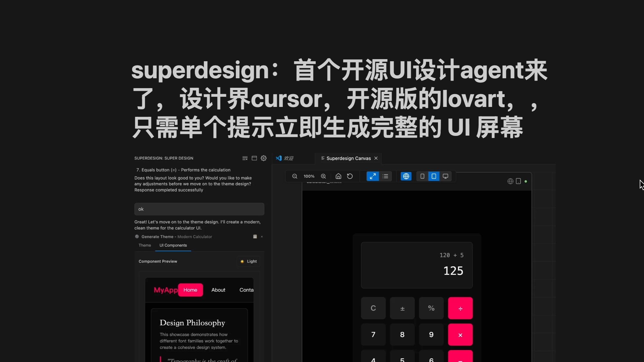644x362 pixels.
Task: Dismiss the Generate Theme block
Action: coord(262,237)
